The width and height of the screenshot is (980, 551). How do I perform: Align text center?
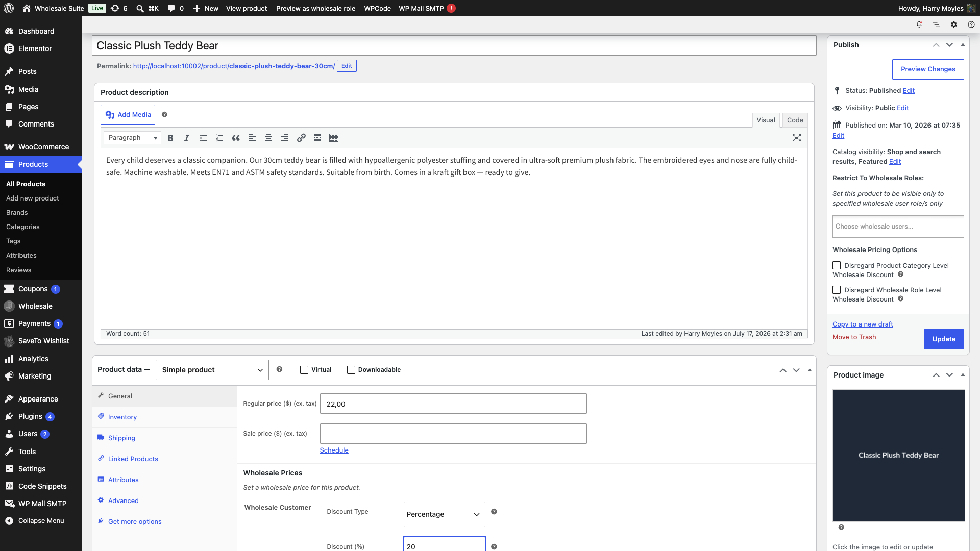[x=268, y=138]
